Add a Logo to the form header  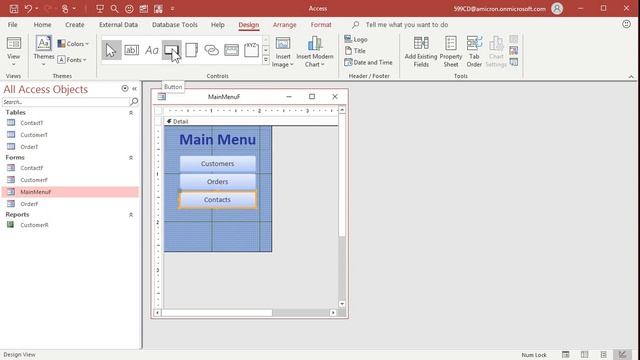tap(356, 39)
